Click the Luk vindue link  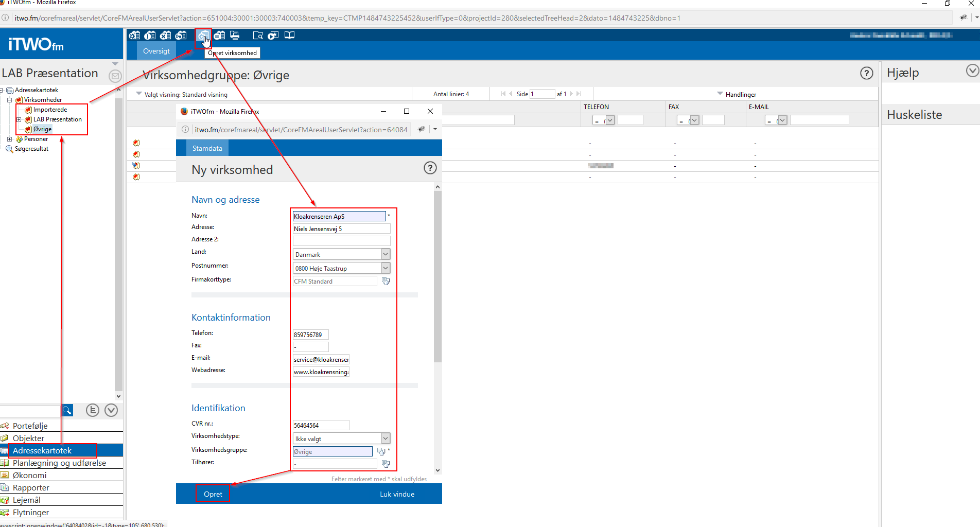coord(397,494)
